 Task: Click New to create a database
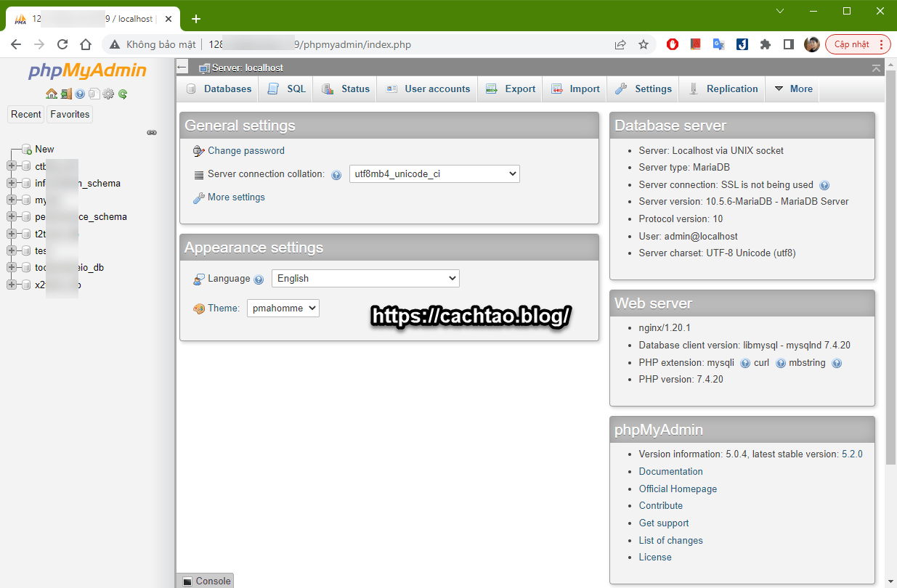tap(44, 150)
